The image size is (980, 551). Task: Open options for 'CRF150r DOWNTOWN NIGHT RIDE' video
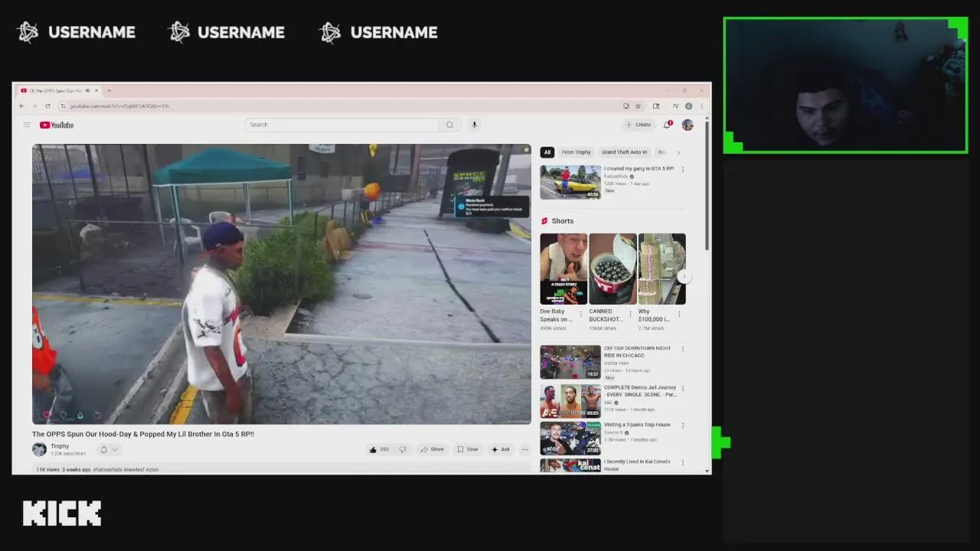coord(683,349)
